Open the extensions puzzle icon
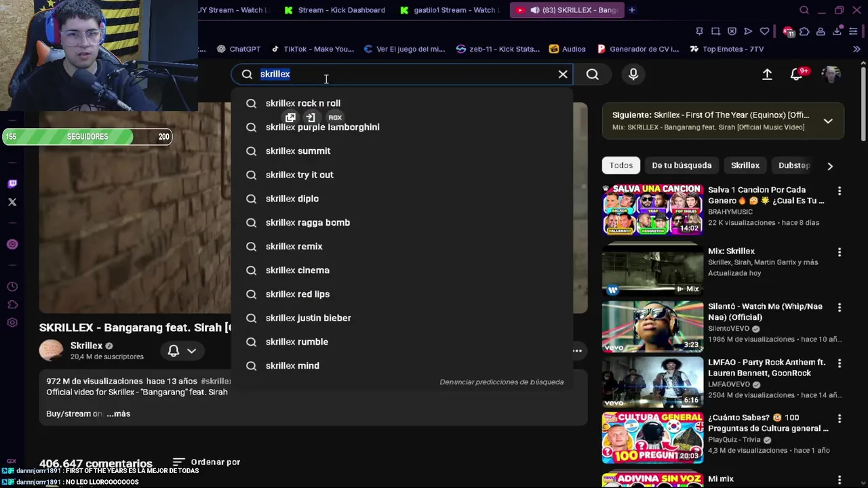868x488 pixels. pos(804,31)
